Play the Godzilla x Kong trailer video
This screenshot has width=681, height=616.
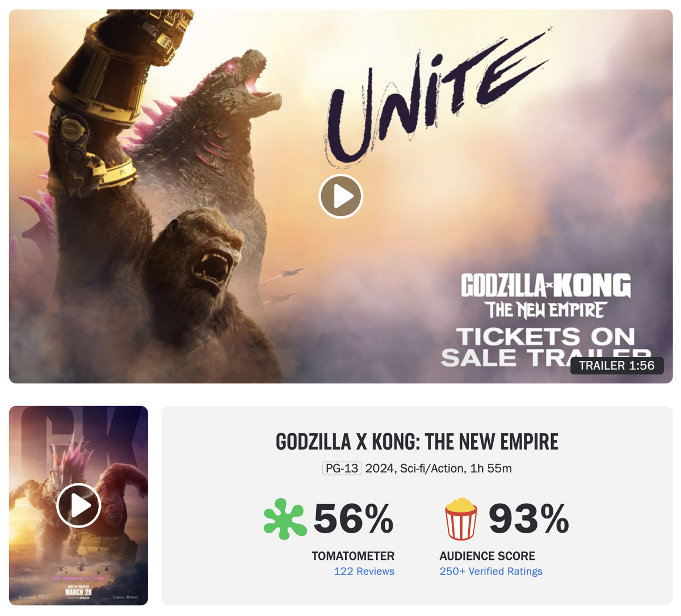(x=340, y=196)
